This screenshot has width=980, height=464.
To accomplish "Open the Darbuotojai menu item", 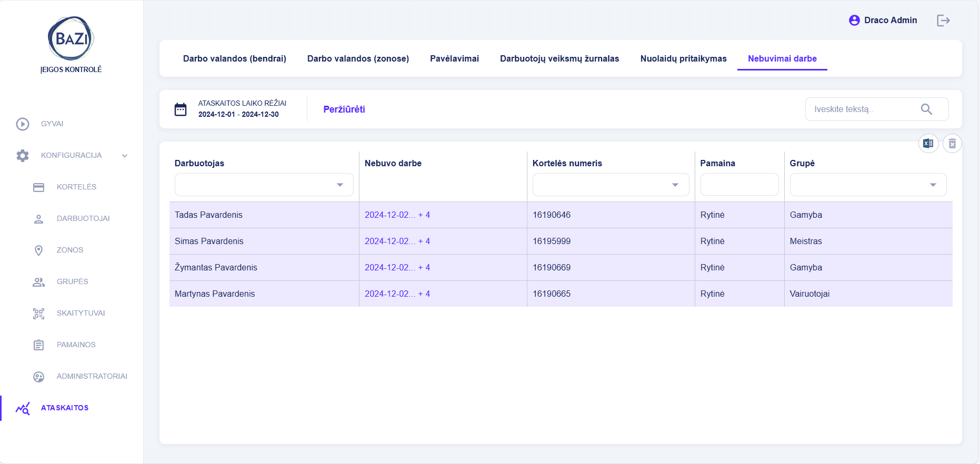I will click(83, 219).
